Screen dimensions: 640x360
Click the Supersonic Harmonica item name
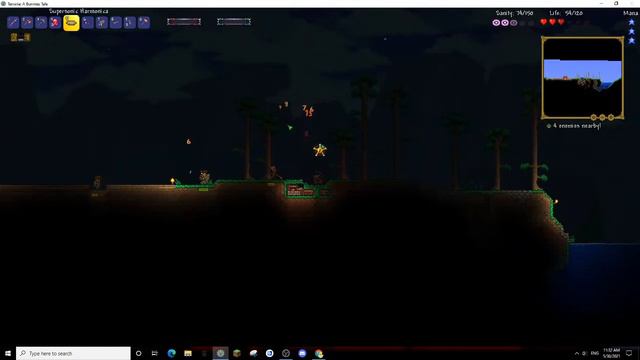[x=78, y=11]
